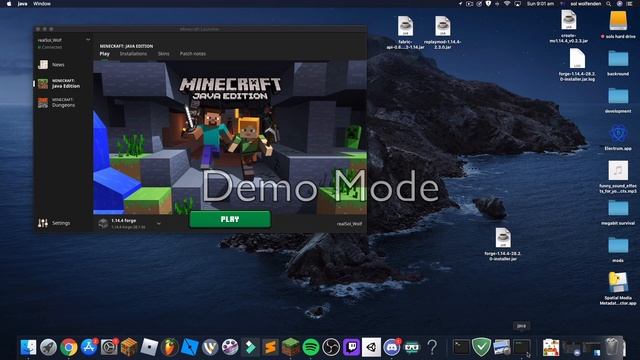Click the clock showing Sun 9:01 am
Viewport: 640px width, 360px height.
coord(540,4)
